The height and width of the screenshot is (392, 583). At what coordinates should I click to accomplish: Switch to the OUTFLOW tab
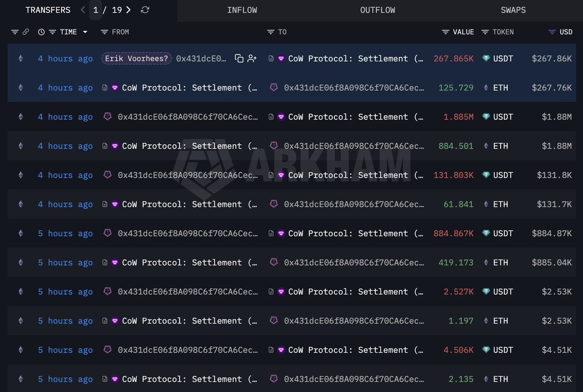pyautogui.click(x=377, y=10)
